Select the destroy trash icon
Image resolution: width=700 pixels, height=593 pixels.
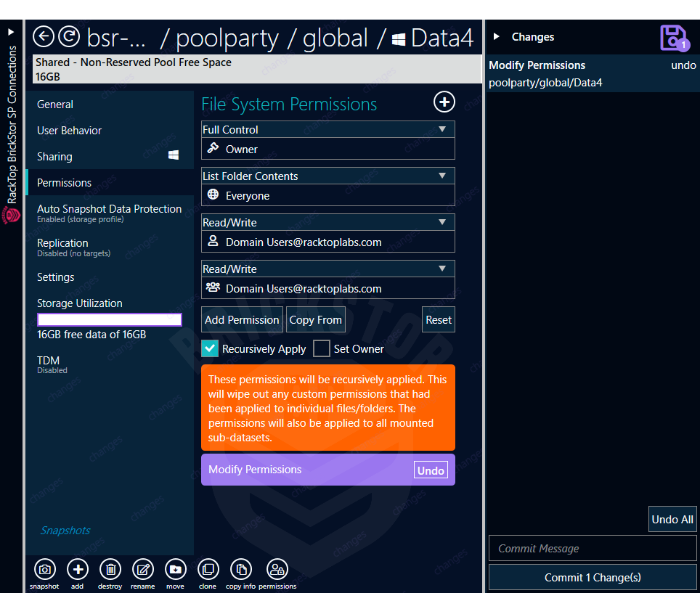coord(110,570)
